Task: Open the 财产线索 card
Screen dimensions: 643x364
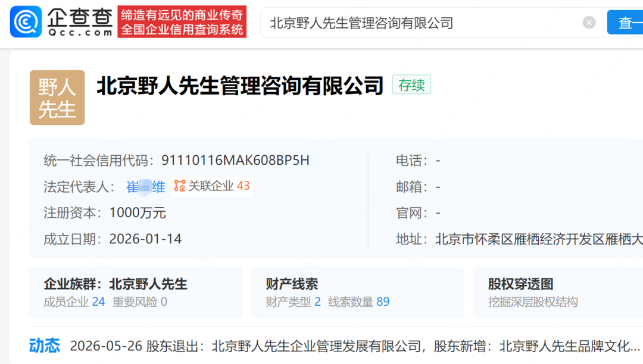Action: point(358,293)
